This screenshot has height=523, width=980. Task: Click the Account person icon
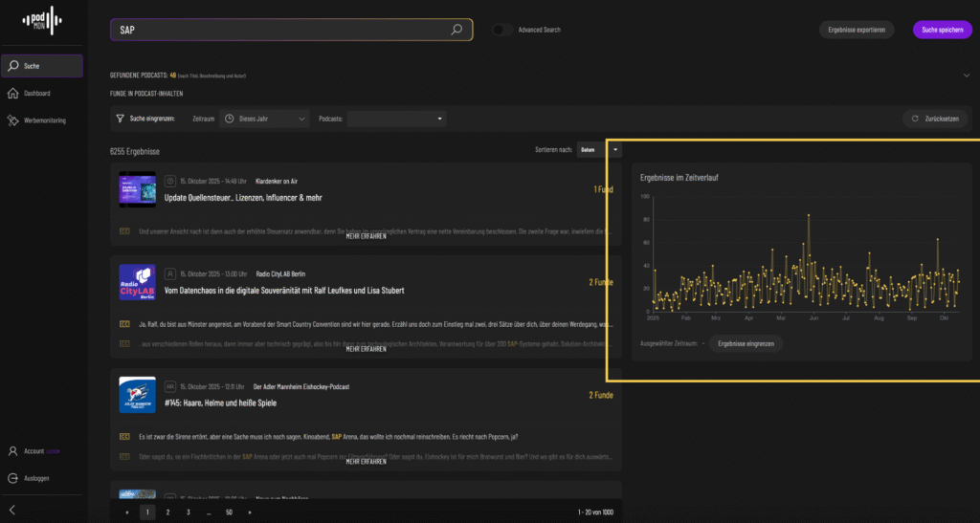(x=12, y=450)
